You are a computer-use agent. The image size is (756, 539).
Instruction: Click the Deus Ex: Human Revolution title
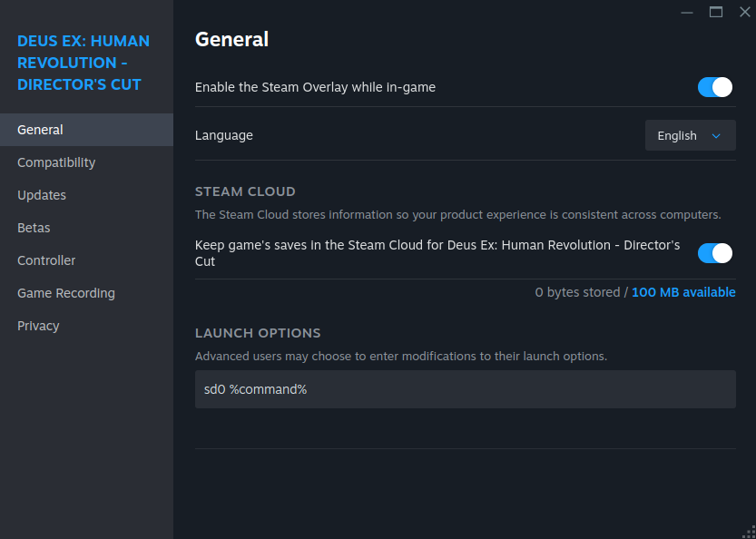[83, 63]
